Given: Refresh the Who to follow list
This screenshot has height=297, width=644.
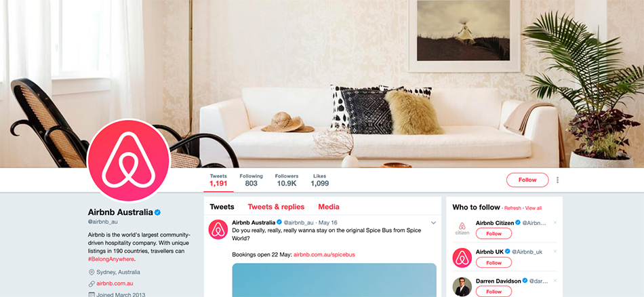Looking at the screenshot, I should pos(512,208).
